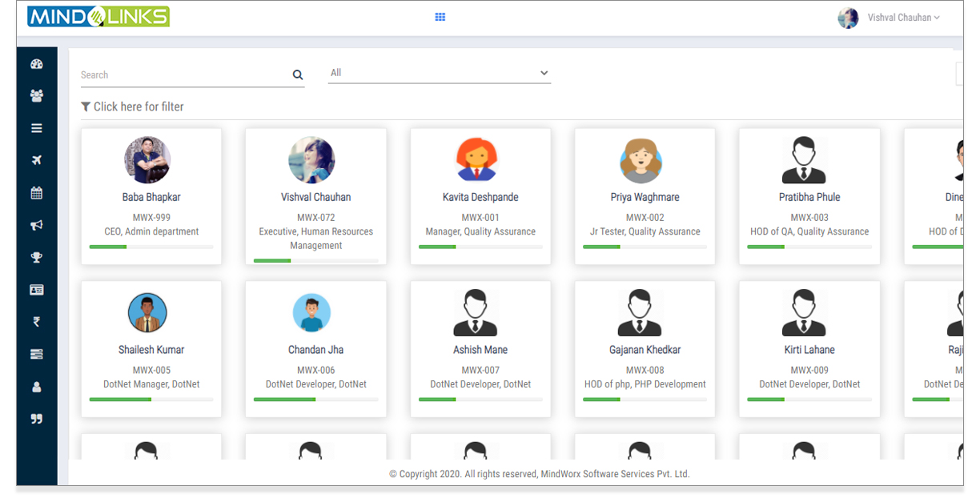The width and height of the screenshot is (980, 502).
Task: Click 'Jr Tester, Quality Assurance' text
Action: [x=645, y=232]
